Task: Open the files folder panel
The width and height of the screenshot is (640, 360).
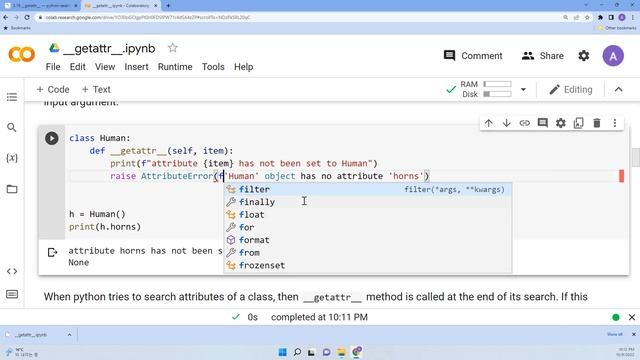Action: 12,189
